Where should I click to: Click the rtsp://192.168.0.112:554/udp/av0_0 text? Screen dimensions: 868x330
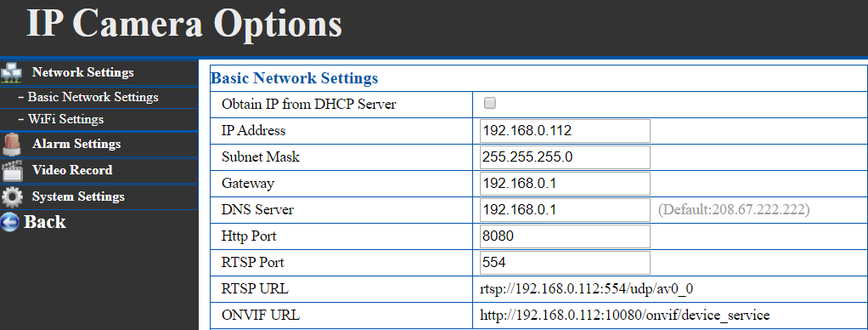(587, 289)
